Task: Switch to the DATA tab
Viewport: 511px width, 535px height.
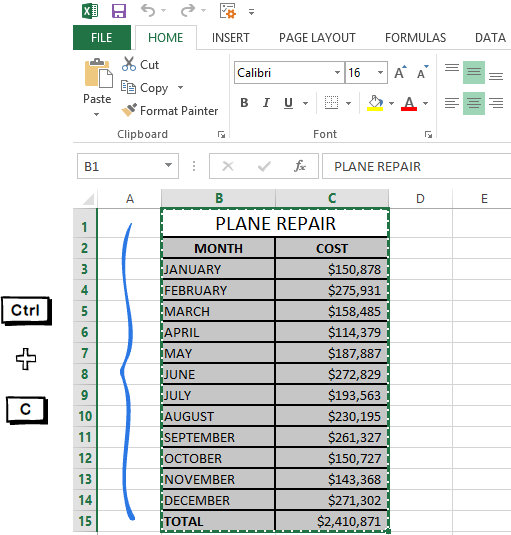Action: pyautogui.click(x=490, y=38)
